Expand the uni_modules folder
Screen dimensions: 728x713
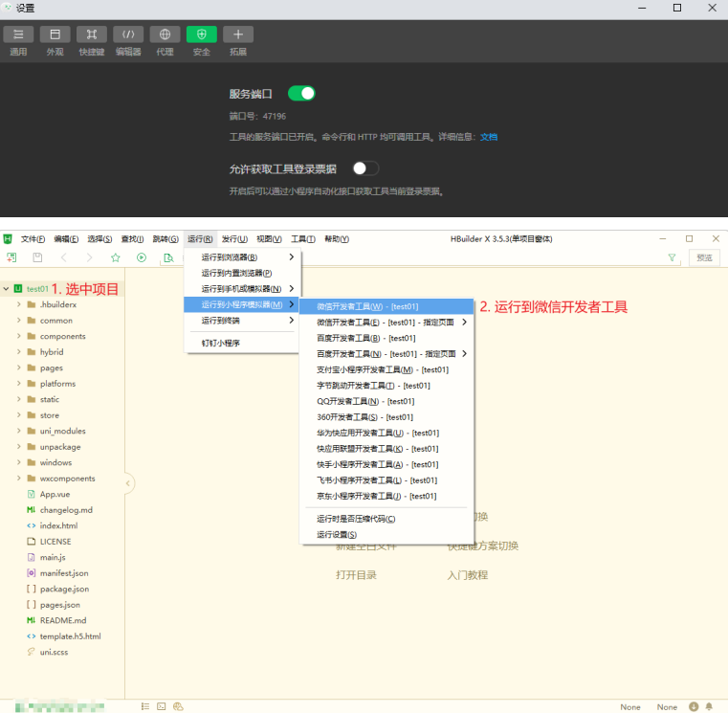[x=18, y=431]
